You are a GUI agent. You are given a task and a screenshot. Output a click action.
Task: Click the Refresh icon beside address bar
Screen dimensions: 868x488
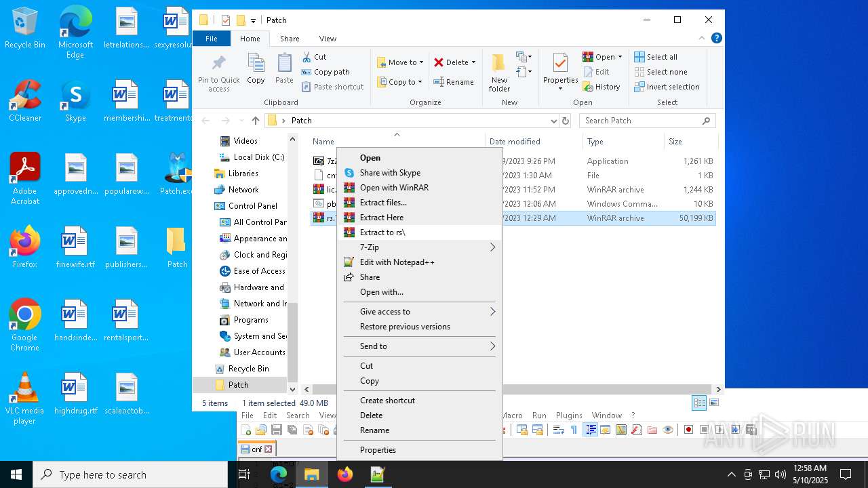[566, 121]
